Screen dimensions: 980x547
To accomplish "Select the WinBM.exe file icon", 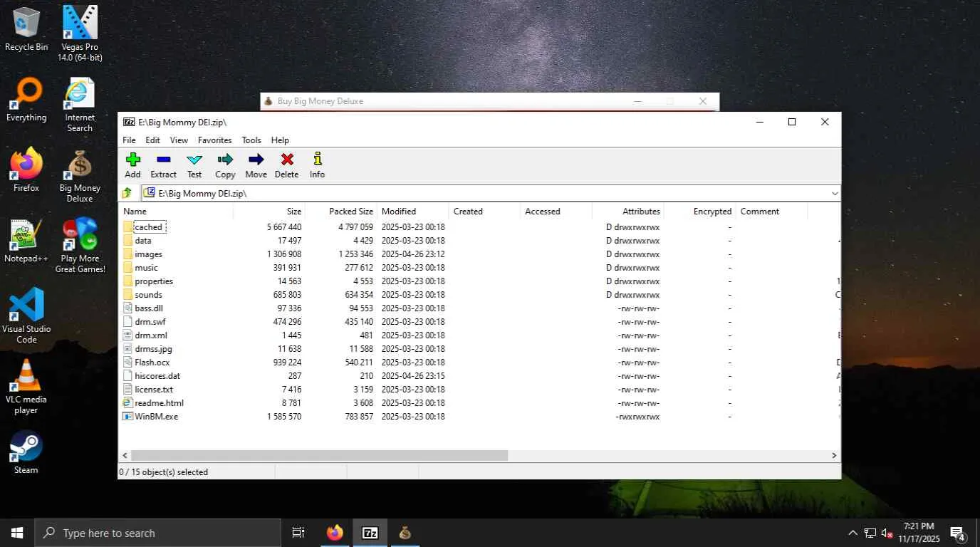I will coord(127,416).
